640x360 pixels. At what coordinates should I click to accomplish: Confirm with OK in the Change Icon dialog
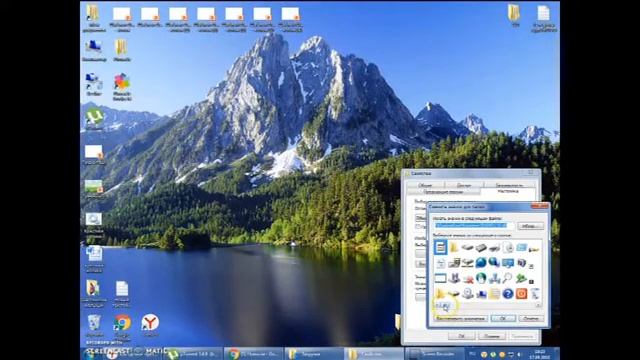tap(503, 318)
